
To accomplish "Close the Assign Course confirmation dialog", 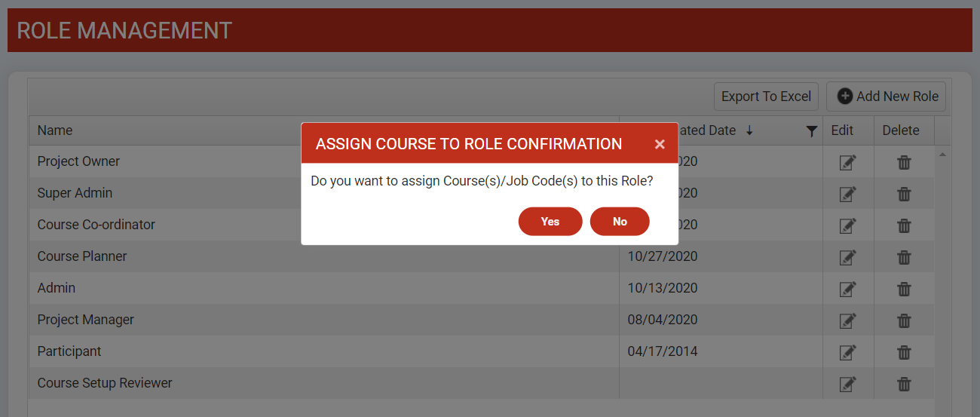I will point(660,144).
